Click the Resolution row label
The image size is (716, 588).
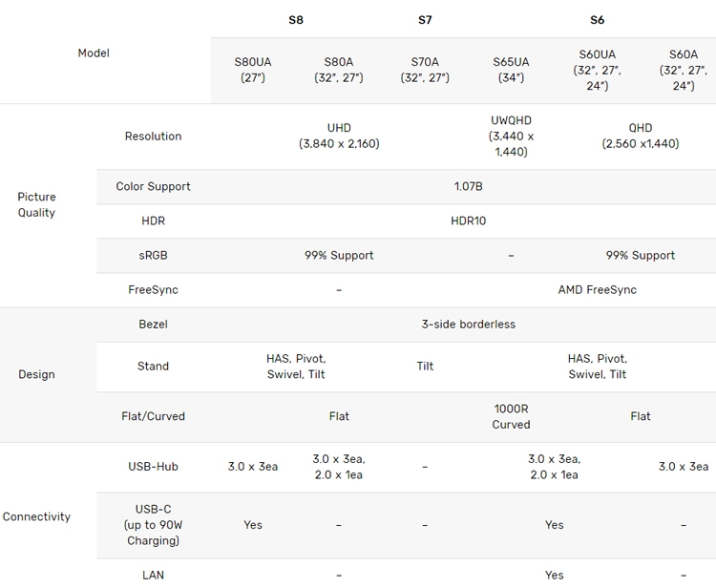153,136
